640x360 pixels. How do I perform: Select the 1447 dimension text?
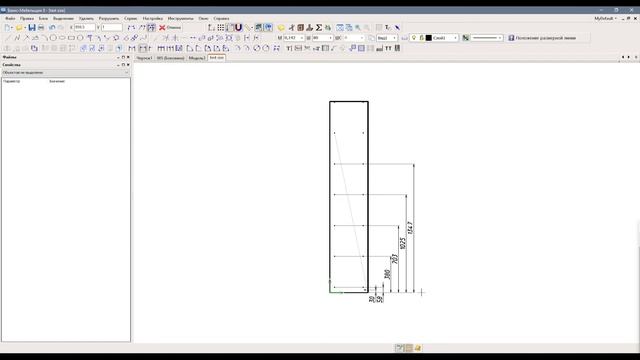click(410, 228)
